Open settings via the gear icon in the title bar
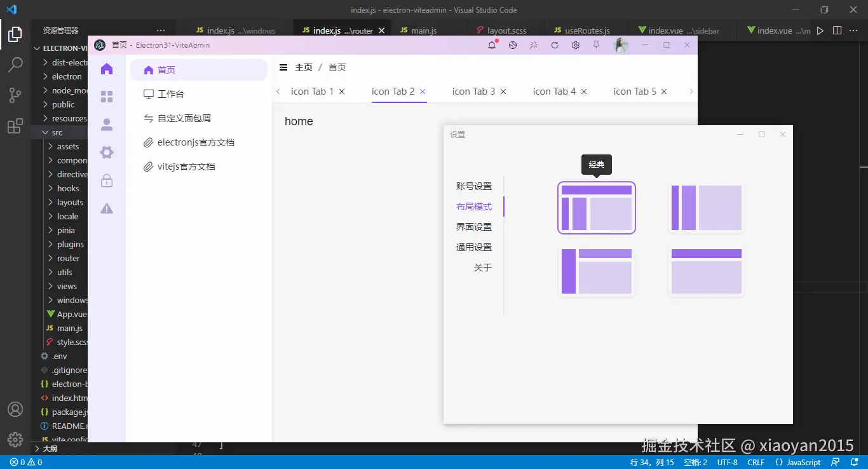This screenshot has height=469, width=868. [x=576, y=45]
